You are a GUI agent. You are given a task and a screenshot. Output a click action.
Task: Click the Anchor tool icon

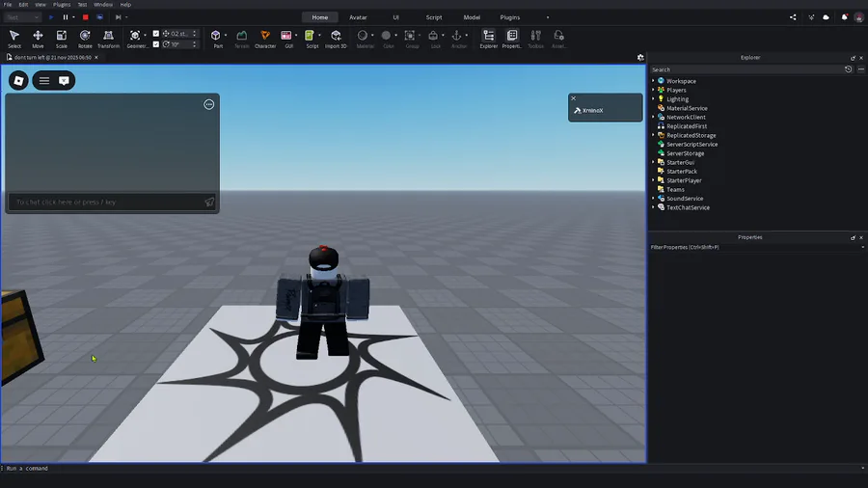pyautogui.click(x=457, y=36)
